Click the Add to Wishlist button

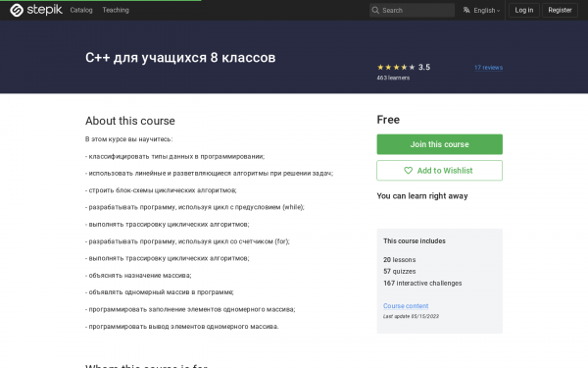439,171
